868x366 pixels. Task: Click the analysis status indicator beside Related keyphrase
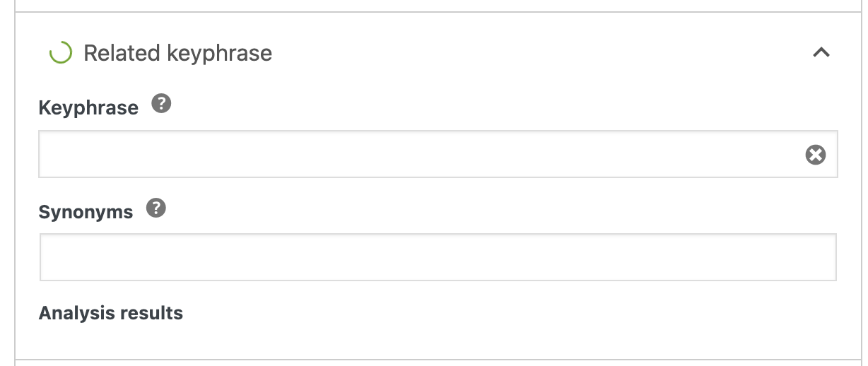pos(60,53)
